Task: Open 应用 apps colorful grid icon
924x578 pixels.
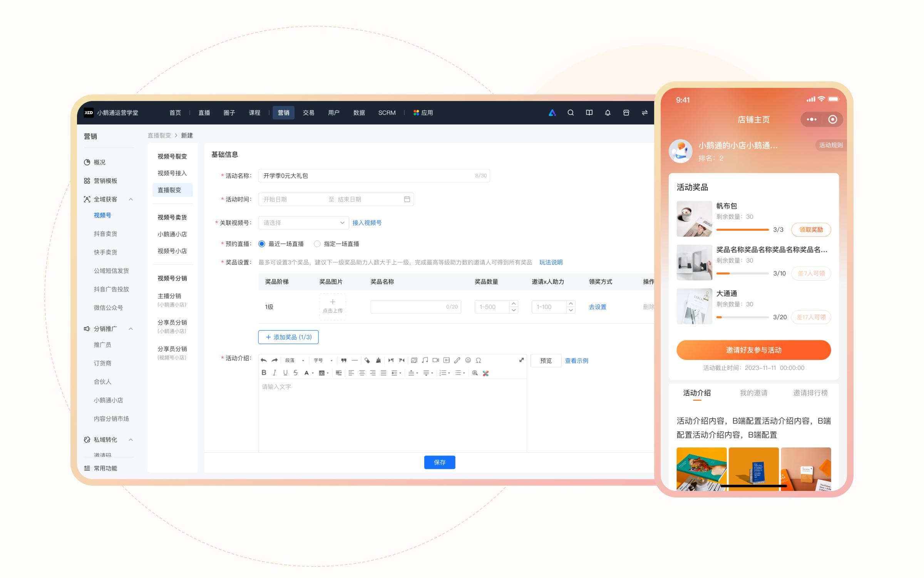Action: pos(416,113)
